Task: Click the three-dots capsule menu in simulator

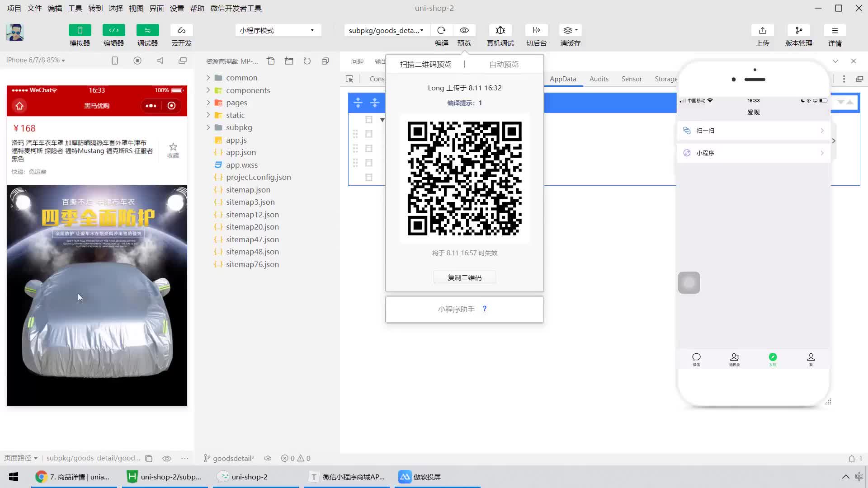Action: (151, 106)
